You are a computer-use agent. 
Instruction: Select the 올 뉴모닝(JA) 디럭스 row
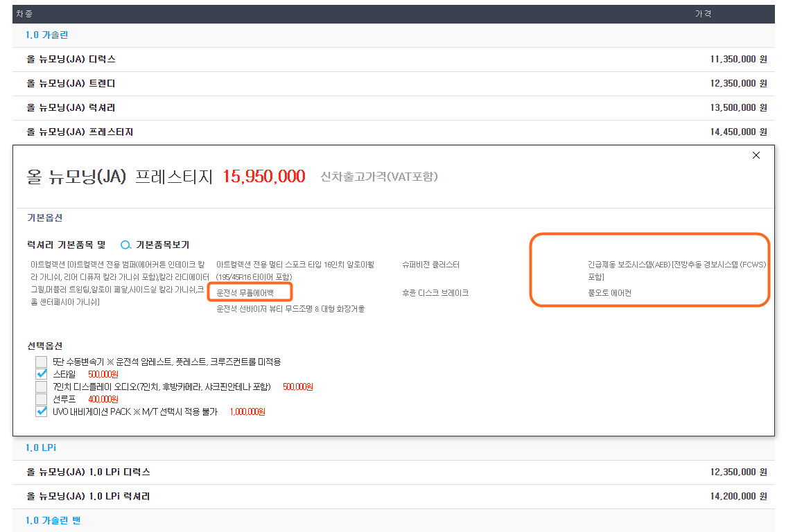tap(394, 59)
